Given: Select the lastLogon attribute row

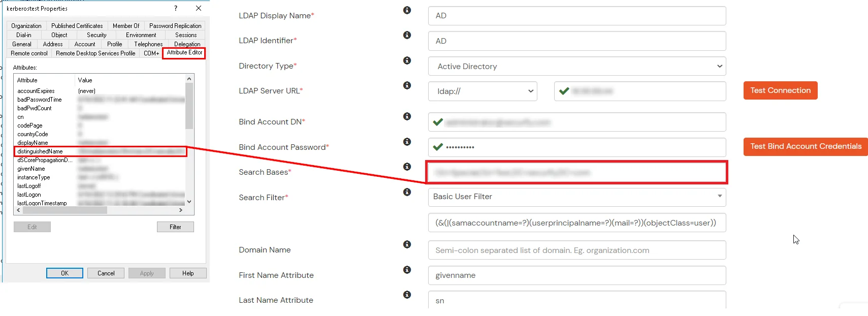Looking at the screenshot, I should [100, 195].
